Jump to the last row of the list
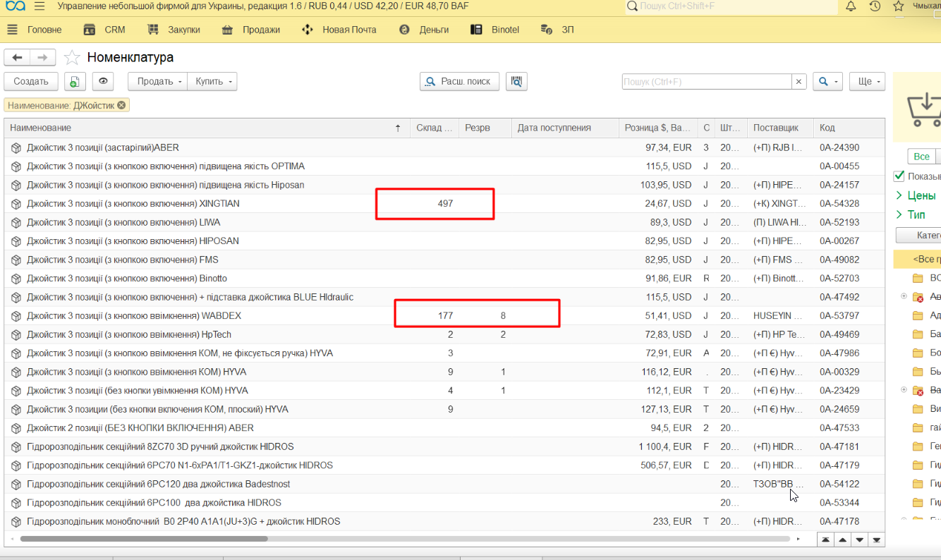Screen dimensions: 941x560 pos(877,540)
